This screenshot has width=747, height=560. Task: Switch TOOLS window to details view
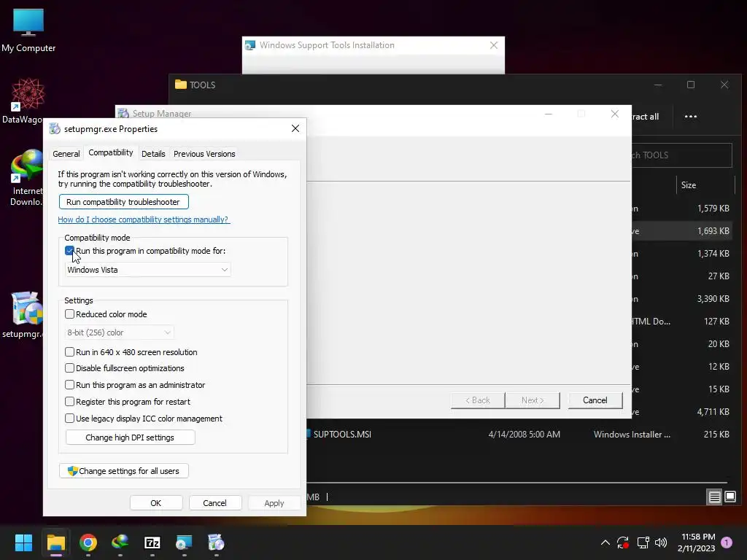click(715, 497)
